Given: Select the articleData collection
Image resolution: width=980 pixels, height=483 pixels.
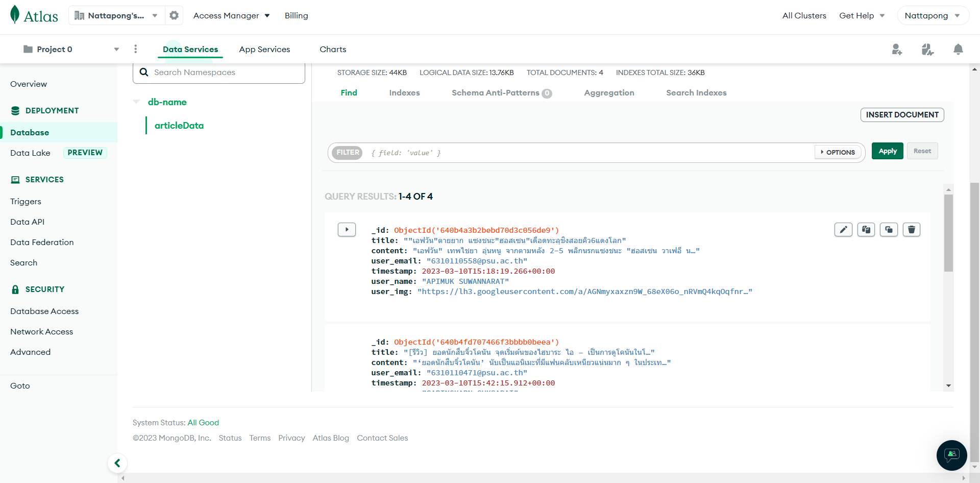Looking at the screenshot, I should click(x=179, y=125).
